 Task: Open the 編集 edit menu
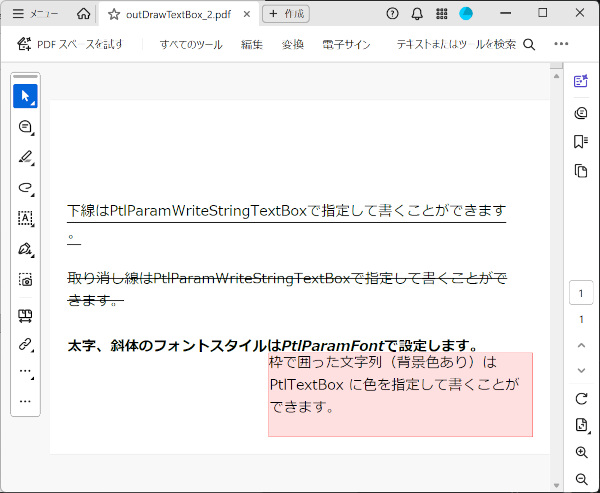[x=251, y=44]
